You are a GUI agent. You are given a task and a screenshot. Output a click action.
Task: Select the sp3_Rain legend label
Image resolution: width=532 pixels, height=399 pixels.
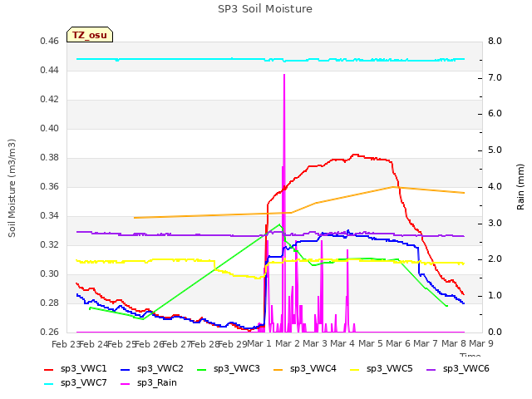(157, 382)
